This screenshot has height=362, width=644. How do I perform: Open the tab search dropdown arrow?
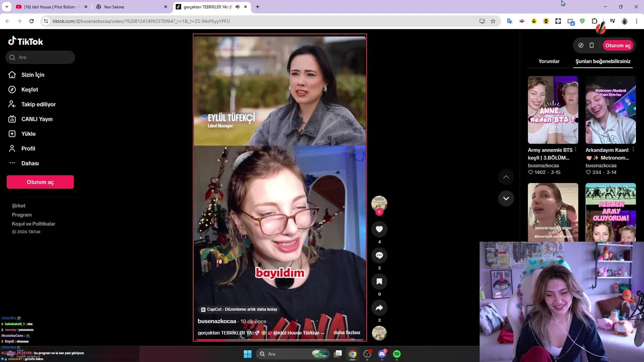(7, 7)
